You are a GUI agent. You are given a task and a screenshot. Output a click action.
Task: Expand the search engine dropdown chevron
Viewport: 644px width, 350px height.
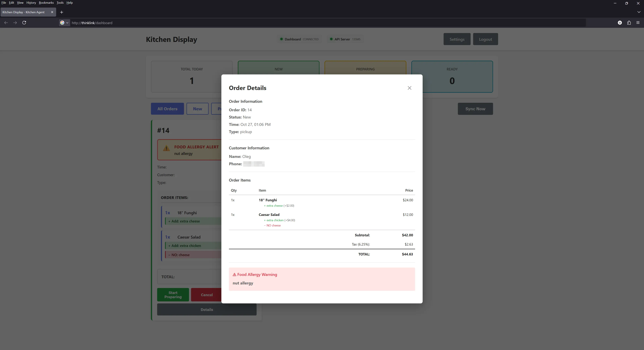[x=67, y=23]
